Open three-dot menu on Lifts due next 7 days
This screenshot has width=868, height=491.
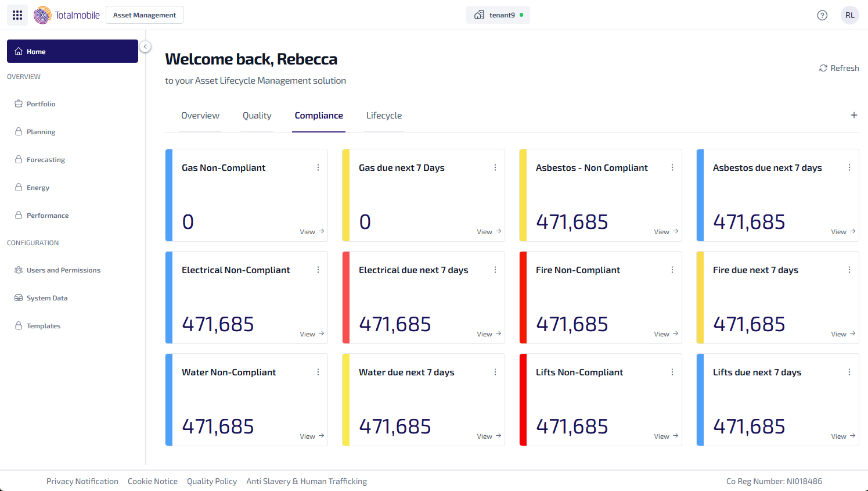pos(849,372)
